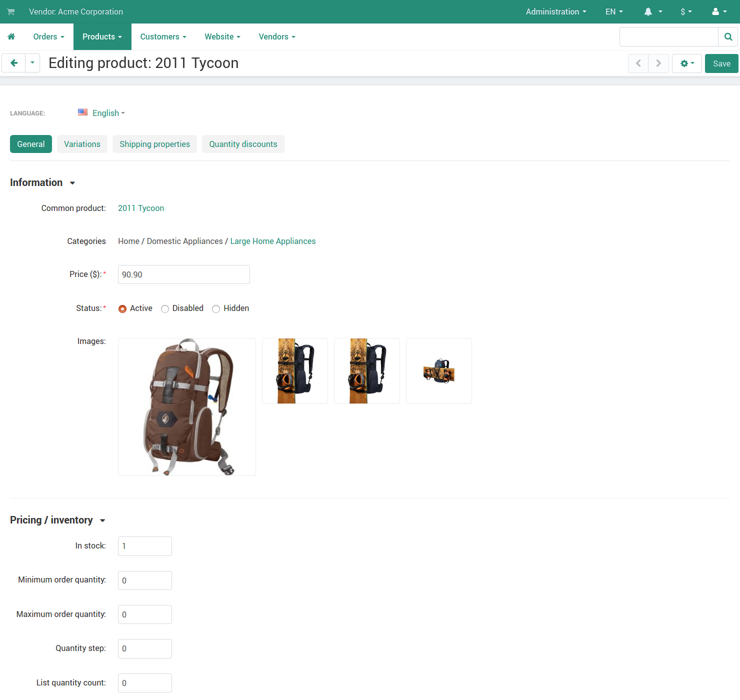
Task: Click the Quantity step field
Action: coord(145,648)
